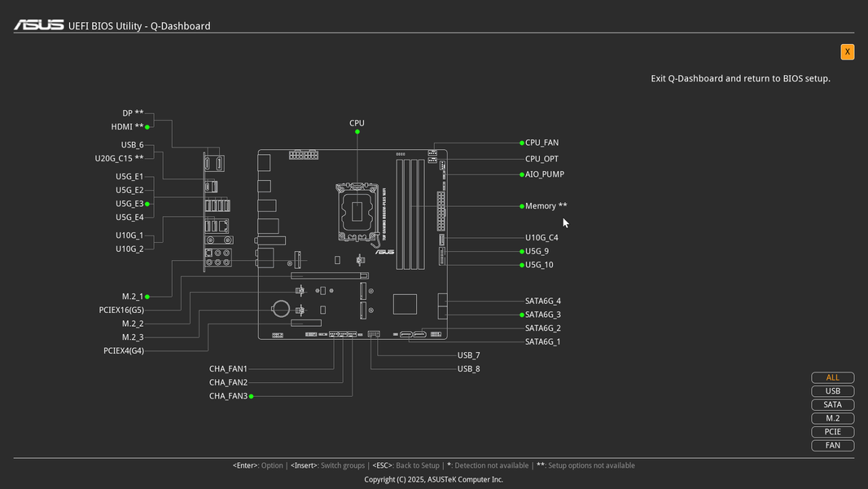Select the U5G_E3 port label
The height and width of the screenshot is (489, 868).
click(x=129, y=204)
